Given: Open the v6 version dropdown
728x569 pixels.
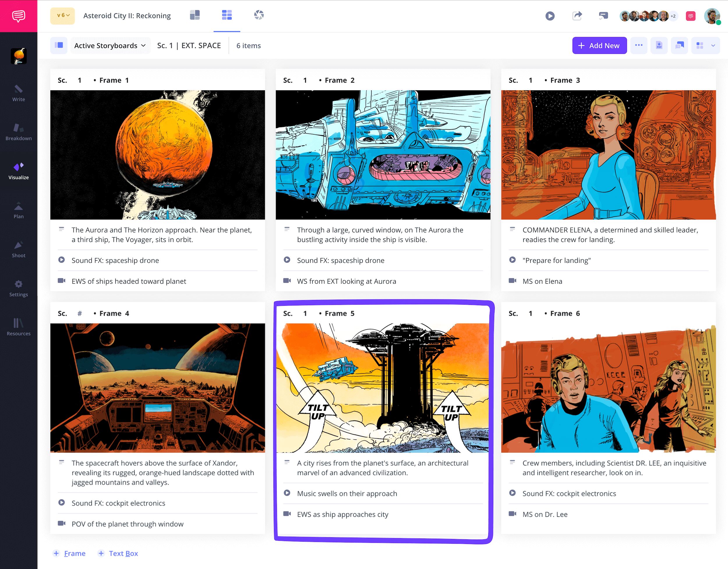Looking at the screenshot, I should point(63,15).
